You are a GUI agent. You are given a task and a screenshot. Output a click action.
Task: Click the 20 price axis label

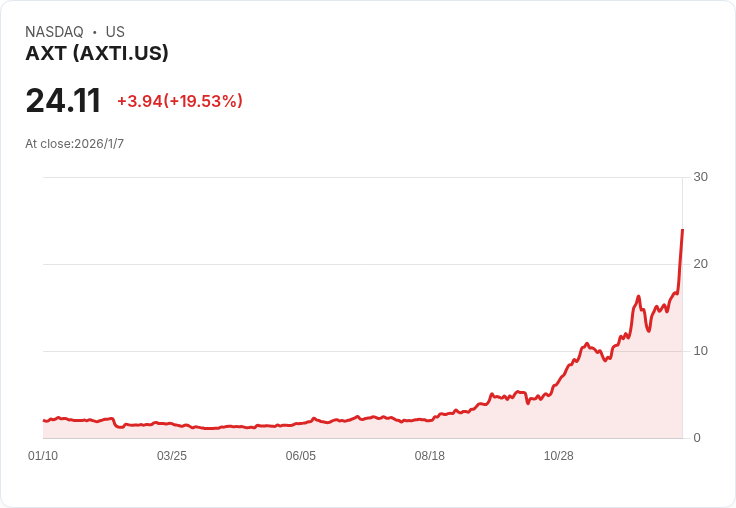pyautogui.click(x=700, y=264)
